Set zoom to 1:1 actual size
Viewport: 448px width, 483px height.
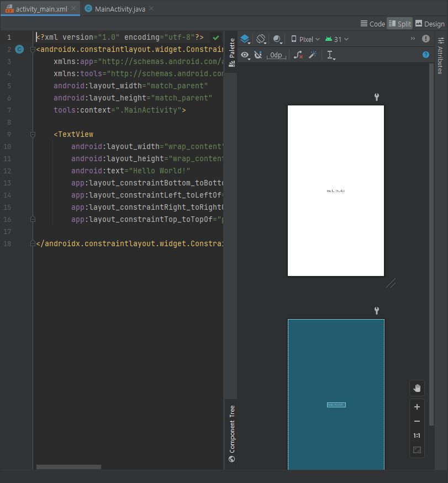click(x=417, y=436)
